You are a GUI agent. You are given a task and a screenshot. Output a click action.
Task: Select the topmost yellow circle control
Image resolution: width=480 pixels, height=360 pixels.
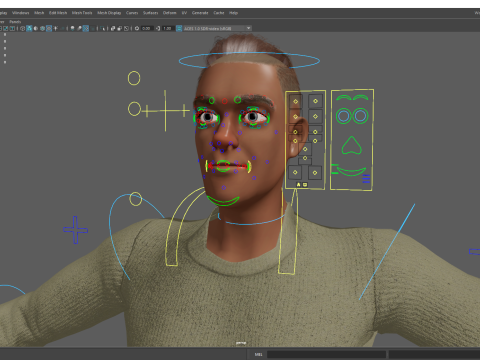pos(134,78)
